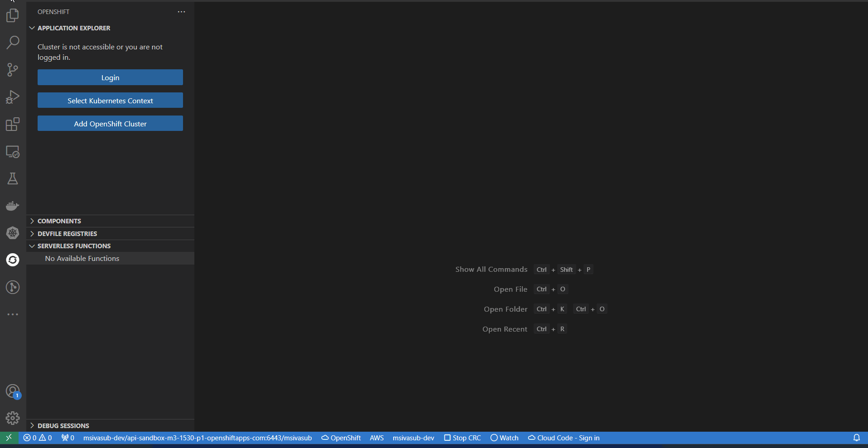Click remote window indicator in status bar
The width and height of the screenshot is (868, 448).
[x=9, y=438]
